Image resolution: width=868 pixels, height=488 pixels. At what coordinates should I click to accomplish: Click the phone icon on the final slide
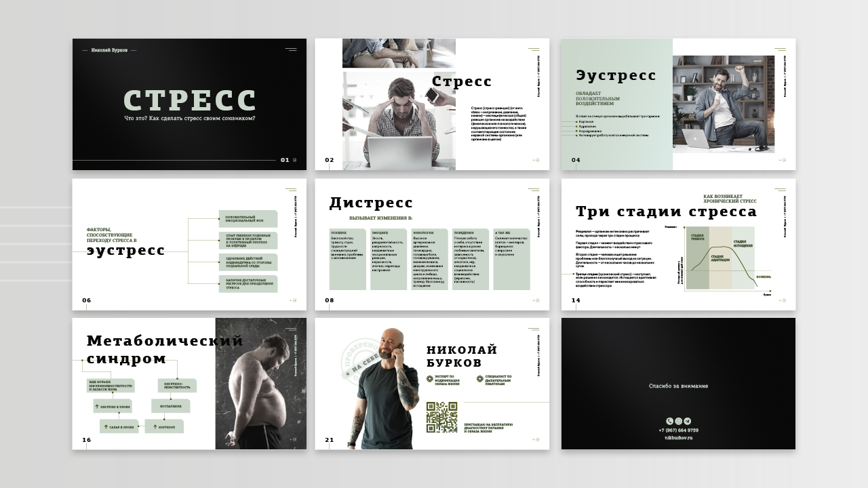[x=670, y=421]
